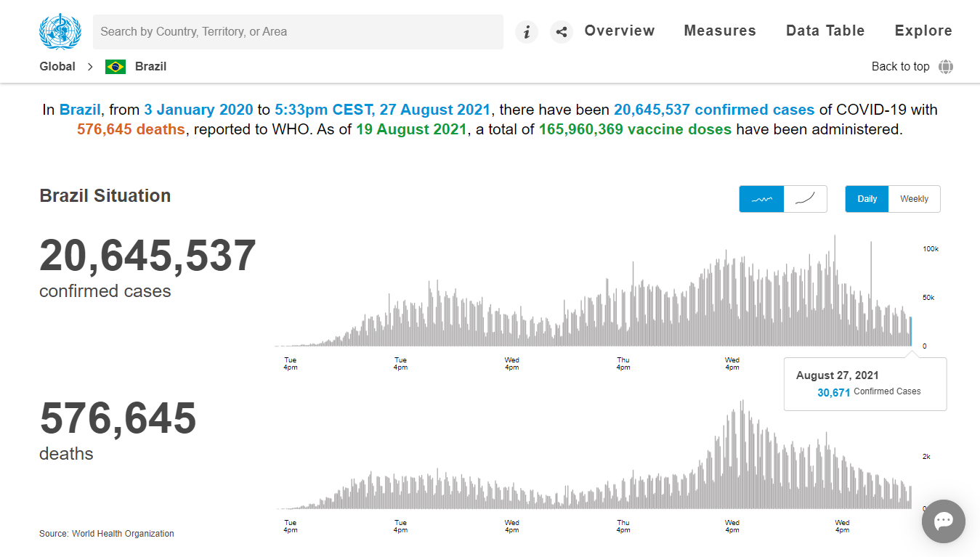Select the daily wavy-line chart icon
This screenshot has height=557, width=980.
[x=761, y=199]
